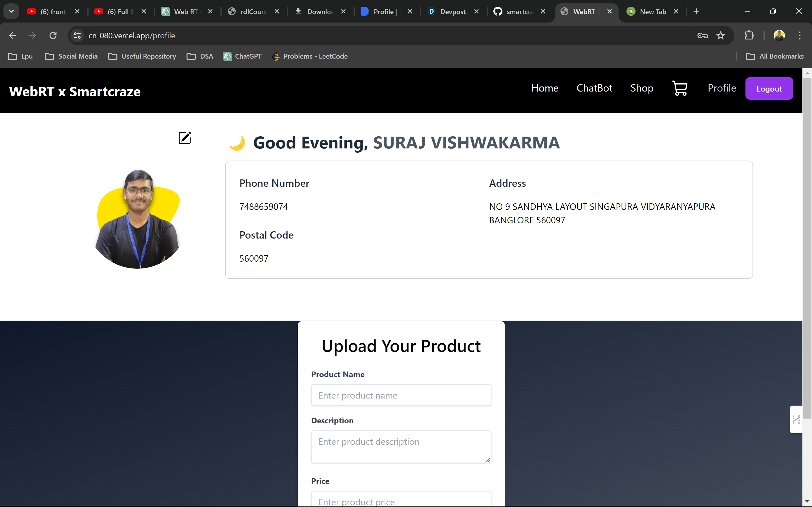
Task: Expand the Useful Repository bookmarks folder
Action: pyautogui.click(x=142, y=56)
